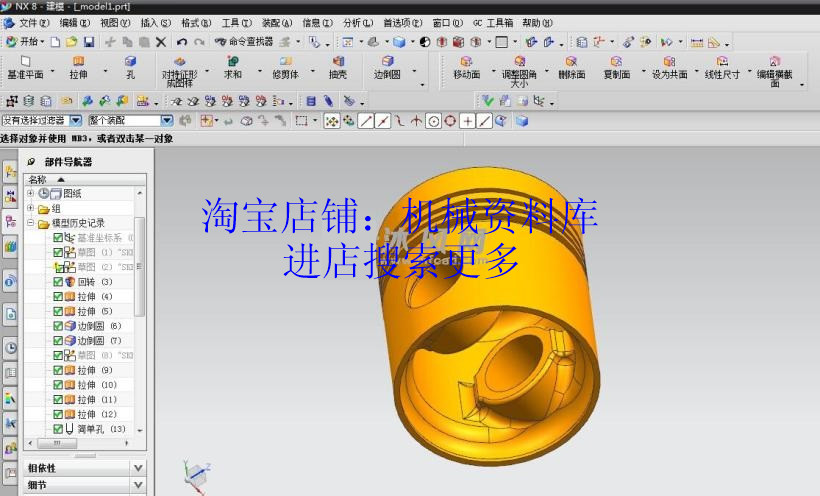Select the 对特征形成图样 pattern feature tool

point(179,71)
